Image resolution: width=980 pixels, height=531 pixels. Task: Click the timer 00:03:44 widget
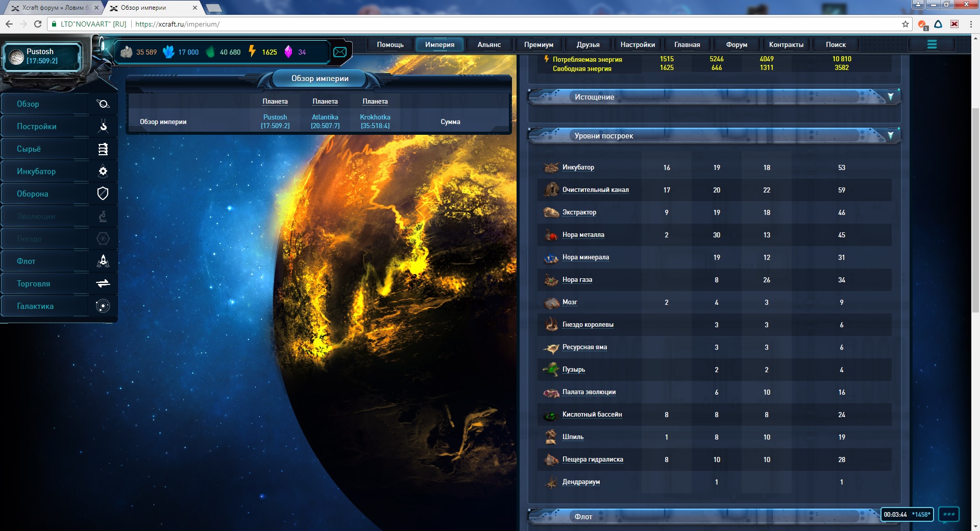(907, 514)
